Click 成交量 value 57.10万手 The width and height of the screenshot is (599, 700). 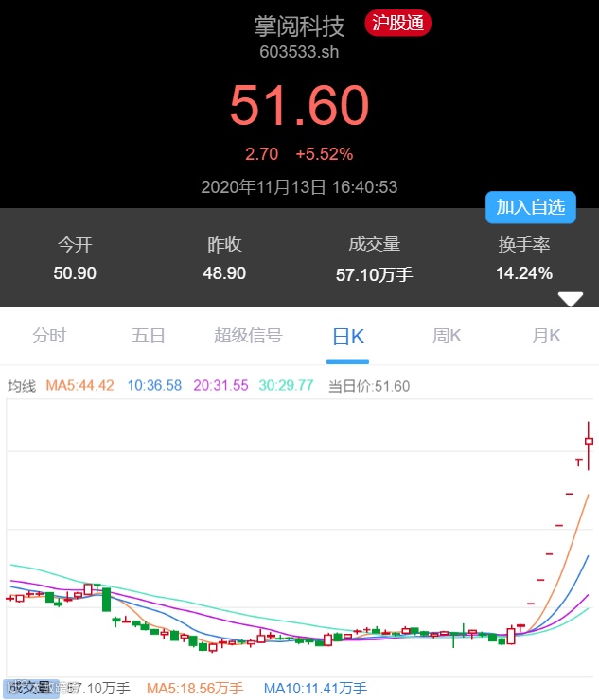point(375,274)
